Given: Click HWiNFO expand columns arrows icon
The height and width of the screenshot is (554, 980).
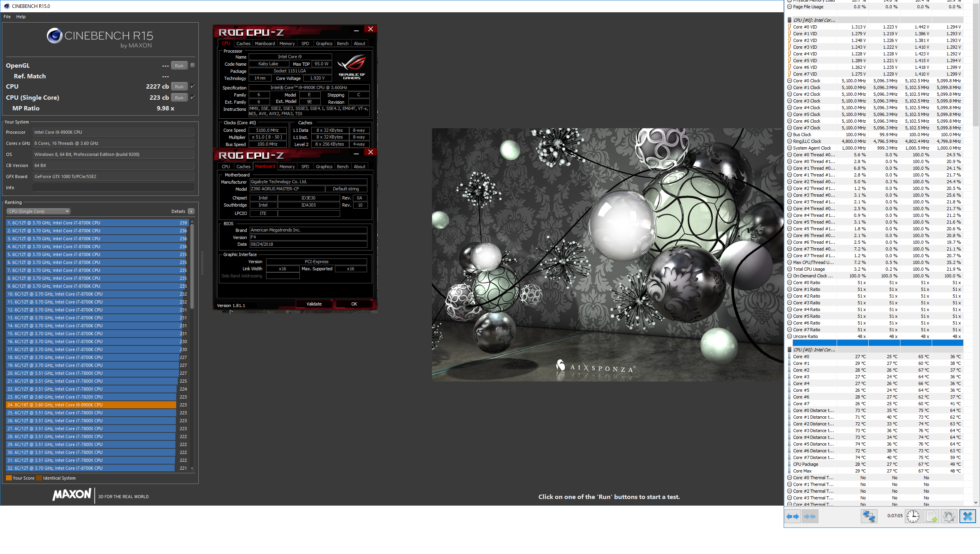Looking at the screenshot, I should (793, 516).
